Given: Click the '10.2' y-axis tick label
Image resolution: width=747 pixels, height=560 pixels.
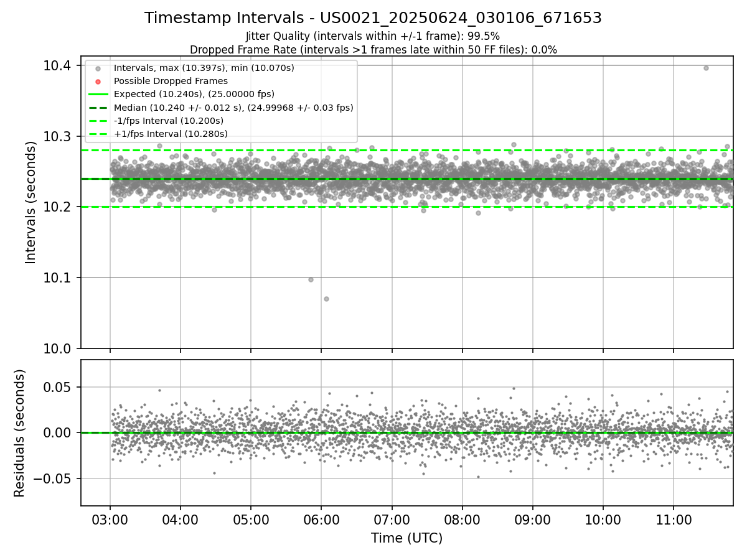Looking at the screenshot, I should [57, 207].
